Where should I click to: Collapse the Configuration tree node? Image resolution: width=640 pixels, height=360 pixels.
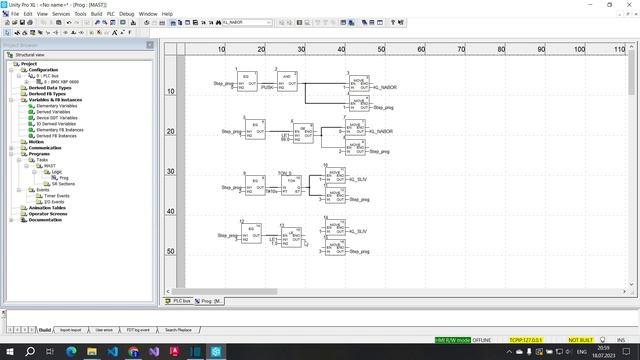pyautogui.click(x=11, y=70)
